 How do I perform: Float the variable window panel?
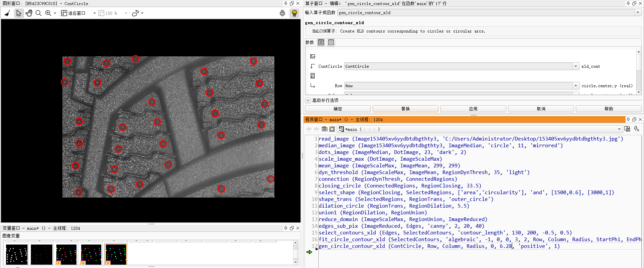pyautogui.click(x=292, y=228)
